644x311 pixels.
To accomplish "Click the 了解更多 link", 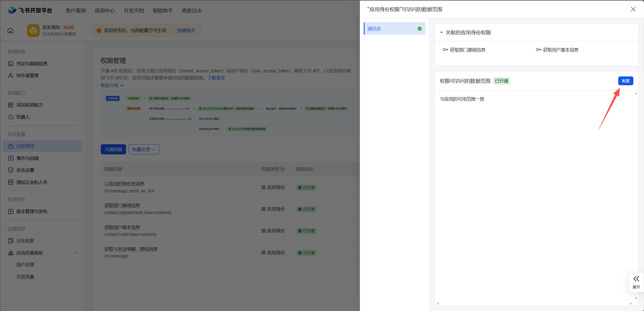I will tap(216, 78).
